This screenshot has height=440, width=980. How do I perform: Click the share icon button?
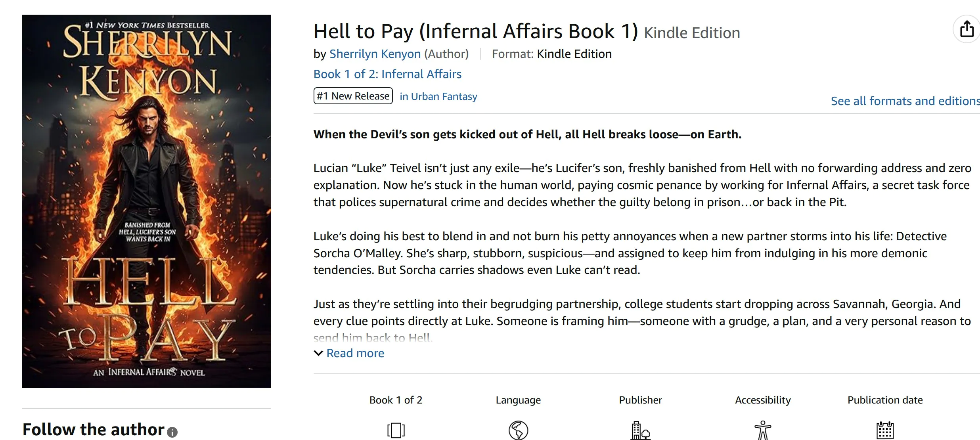[967, 29]
